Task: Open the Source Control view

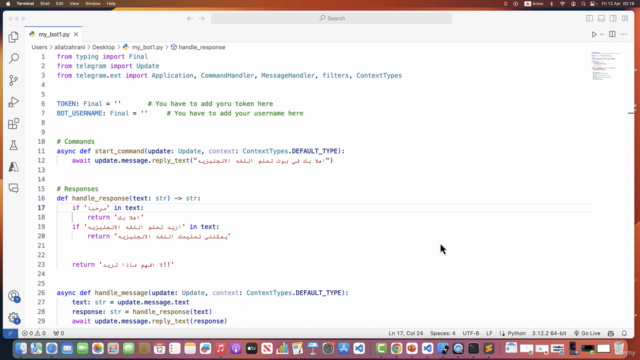Action: [x=13, y=80]
